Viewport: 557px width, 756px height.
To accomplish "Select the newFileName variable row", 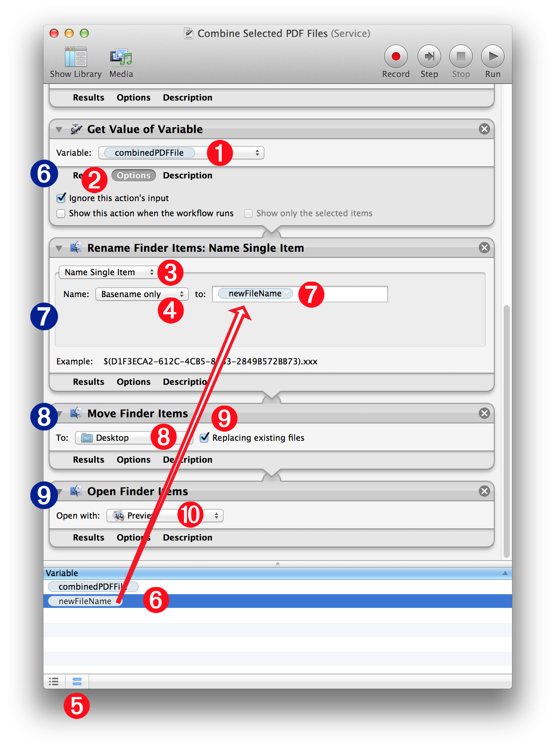I will (x=278, y=601).
